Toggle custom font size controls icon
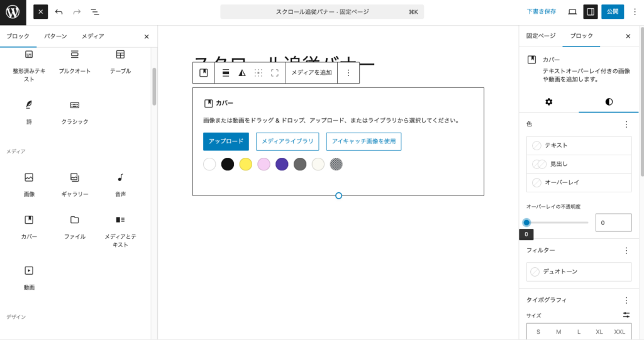 (x=626, y=315)
